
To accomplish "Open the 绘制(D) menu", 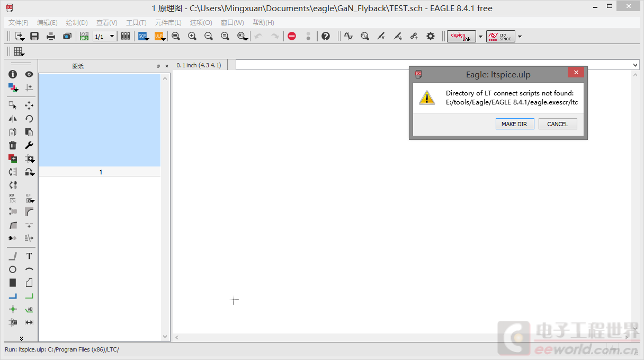I will coord(77,23).
